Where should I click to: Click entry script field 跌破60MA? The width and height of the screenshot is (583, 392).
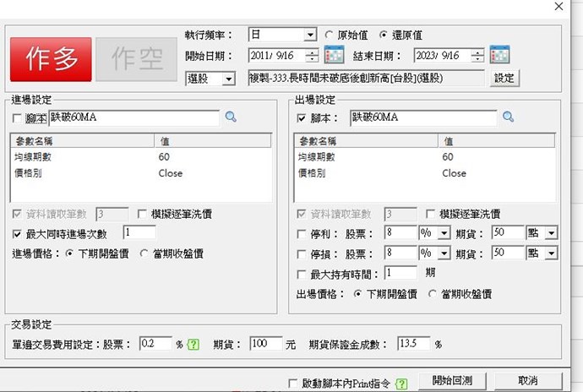pyautogui.click(x=133, y=118)
